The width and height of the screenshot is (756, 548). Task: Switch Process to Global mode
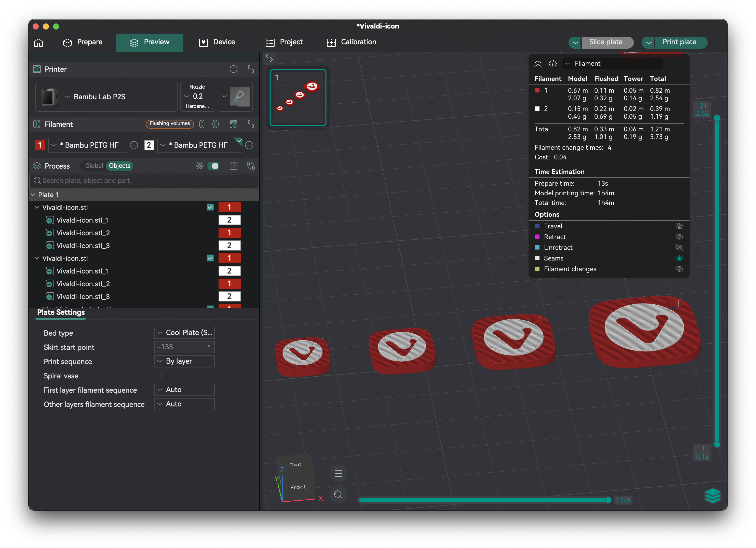pyautogui.click(x=94, y=166)
